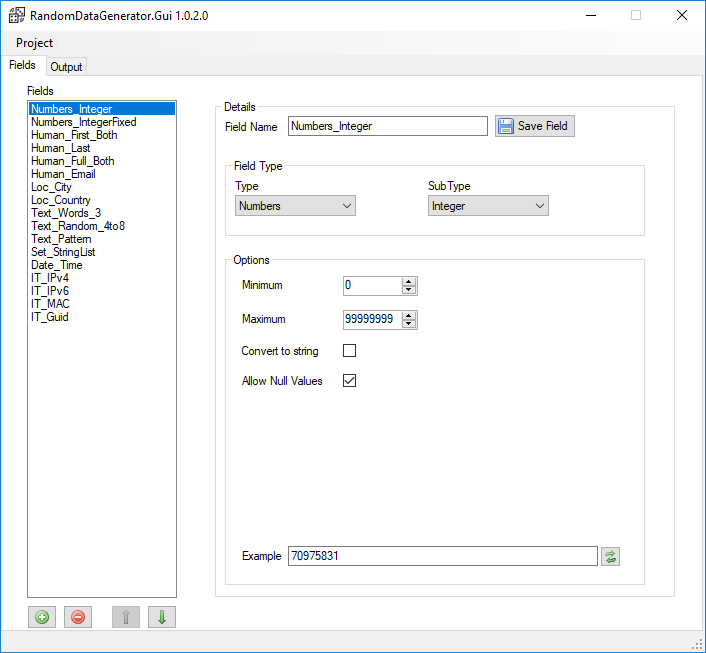The height and width of the screenshot is (653, 706).
Task: Select Set_StringList field
Action: coord(102,252)
